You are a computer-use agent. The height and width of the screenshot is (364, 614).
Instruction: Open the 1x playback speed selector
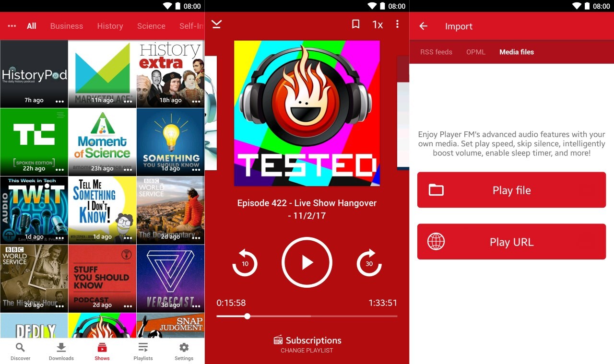[378, 24]
